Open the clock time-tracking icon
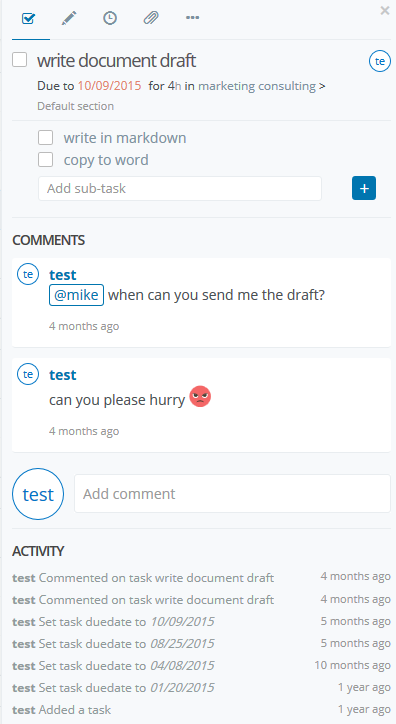 [x=110, y=18]
